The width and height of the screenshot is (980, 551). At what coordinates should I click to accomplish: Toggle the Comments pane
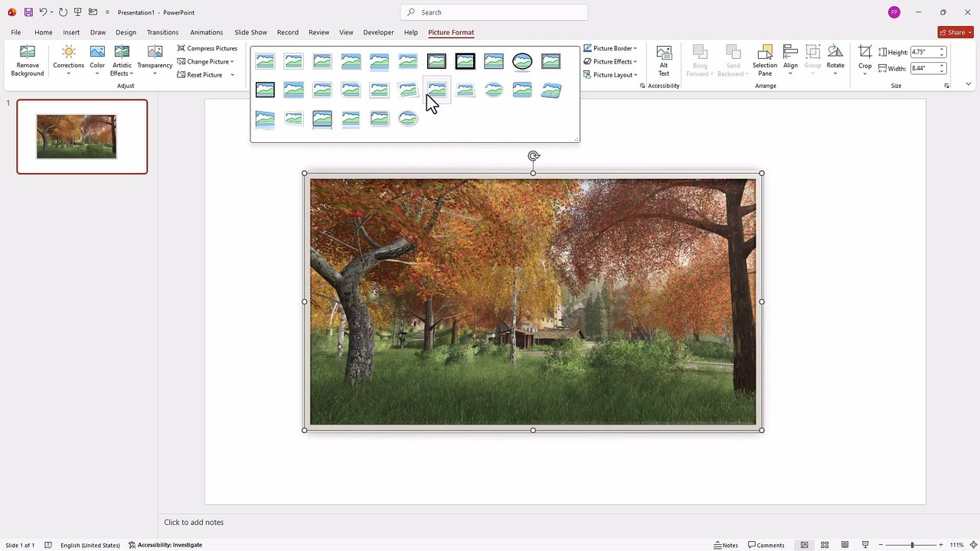pos(766,545)
